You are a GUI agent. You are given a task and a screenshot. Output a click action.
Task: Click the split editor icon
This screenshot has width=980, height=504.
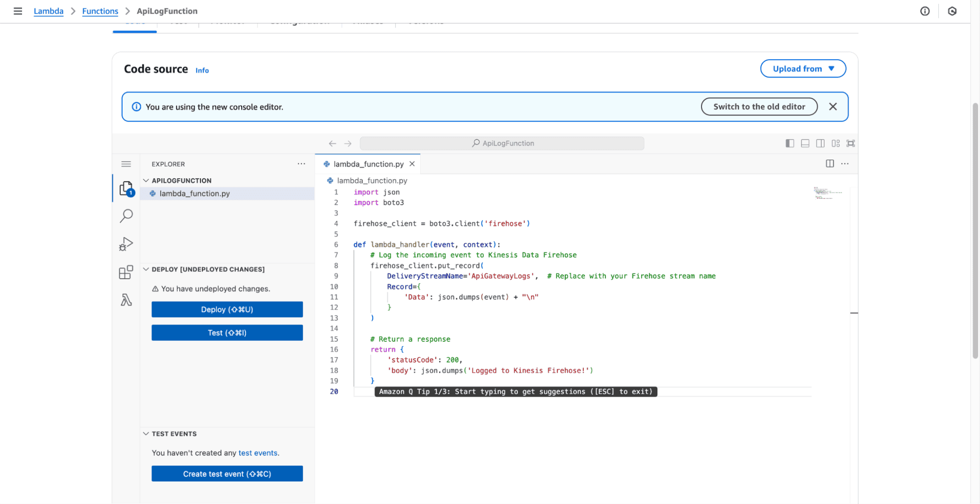pos(829,164)
